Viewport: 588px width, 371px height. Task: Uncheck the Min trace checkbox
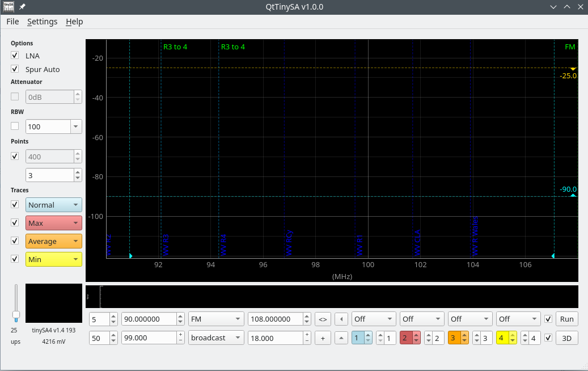15,259
